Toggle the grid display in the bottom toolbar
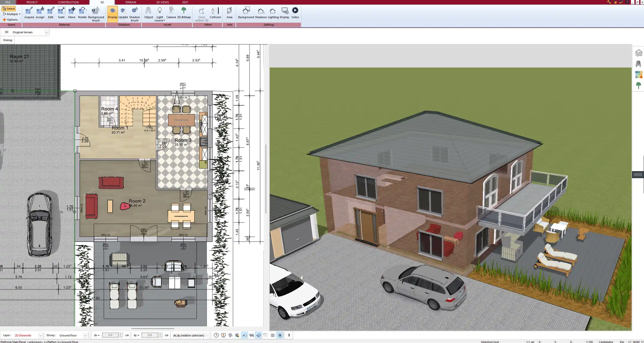 (273, 335)
